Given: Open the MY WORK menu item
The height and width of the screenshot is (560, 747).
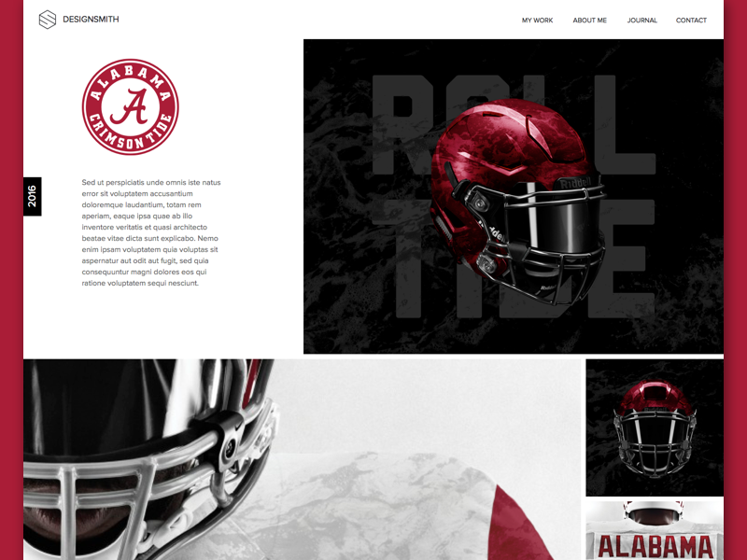Looking at the screenshot, I should coord(538,21).
